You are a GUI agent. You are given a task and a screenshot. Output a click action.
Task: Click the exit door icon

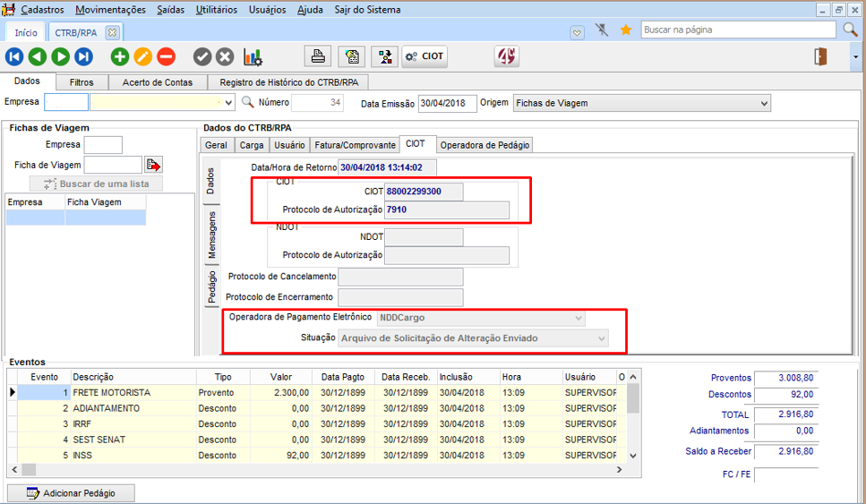819,56
